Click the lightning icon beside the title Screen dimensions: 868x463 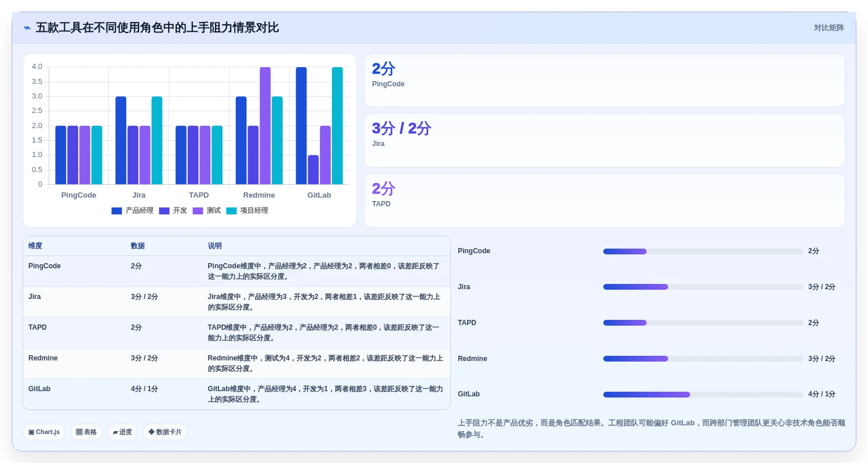point(27,28)
